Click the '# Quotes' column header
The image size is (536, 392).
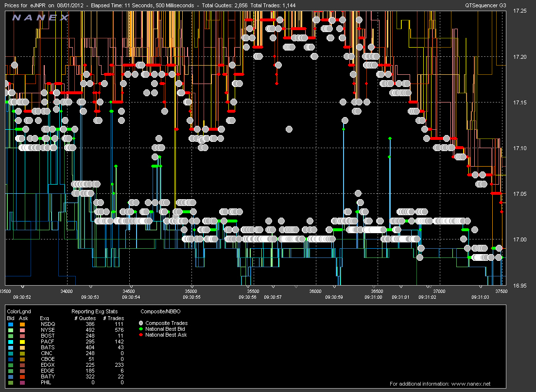[85, 318]
